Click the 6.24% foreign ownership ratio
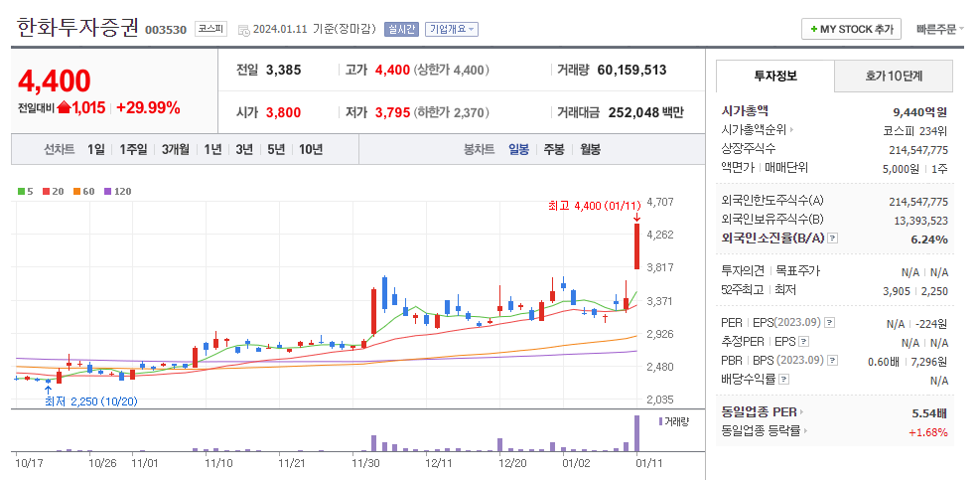 929,240
